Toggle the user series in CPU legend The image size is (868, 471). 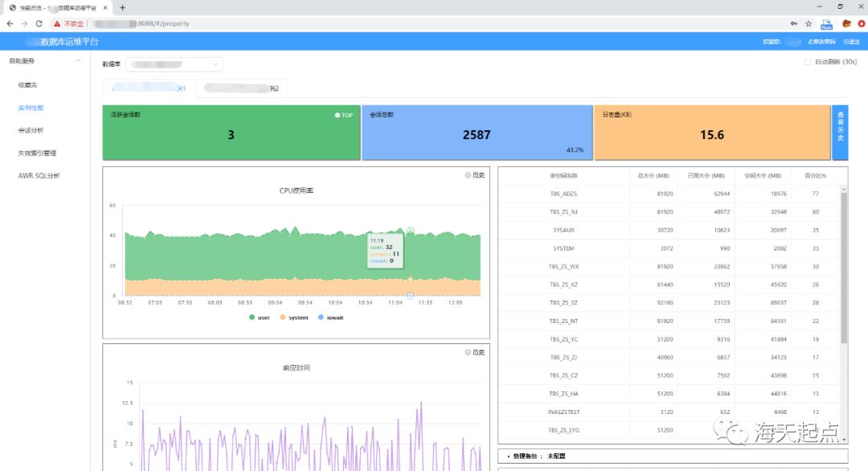[x=259, y=317]
